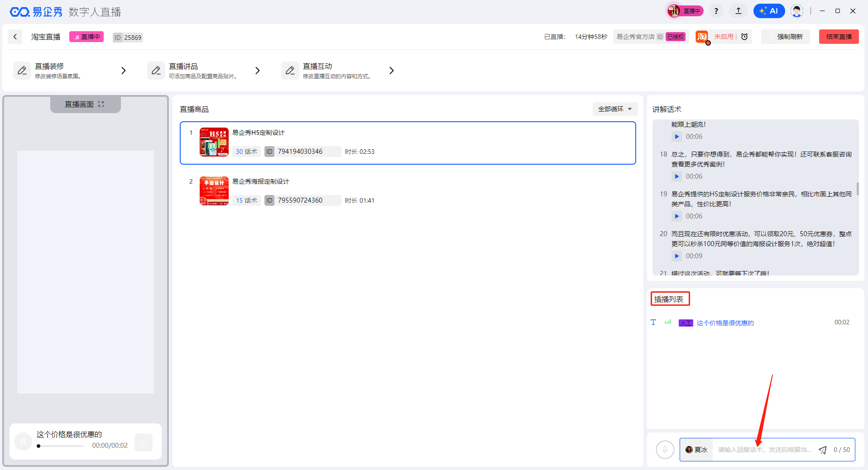
Task: Open the insert item 这个价格是很优惠的
Action: (725, 323)
